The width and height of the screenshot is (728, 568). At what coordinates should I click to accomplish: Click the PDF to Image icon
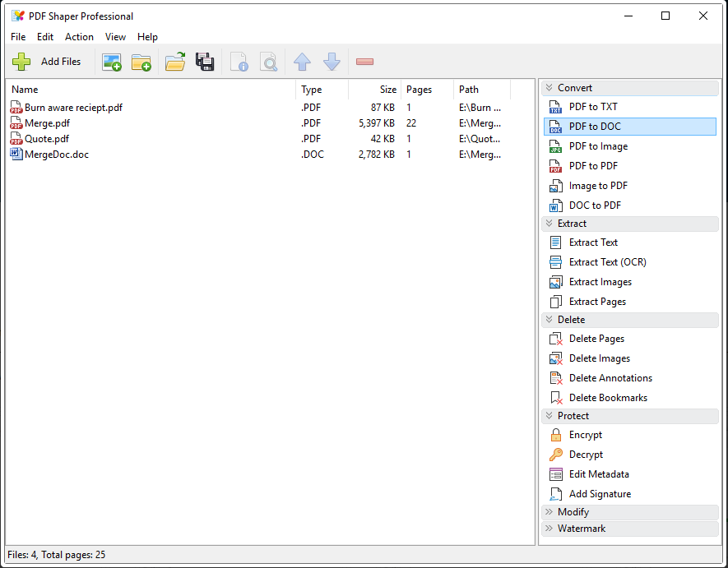coord(556,146)
